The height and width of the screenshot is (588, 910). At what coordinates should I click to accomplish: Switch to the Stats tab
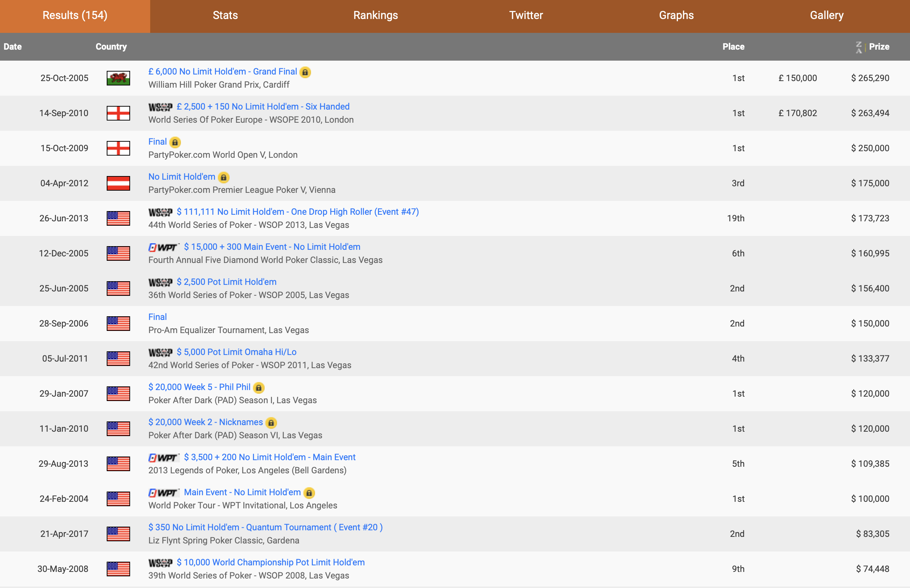click(x=225, y=16)
